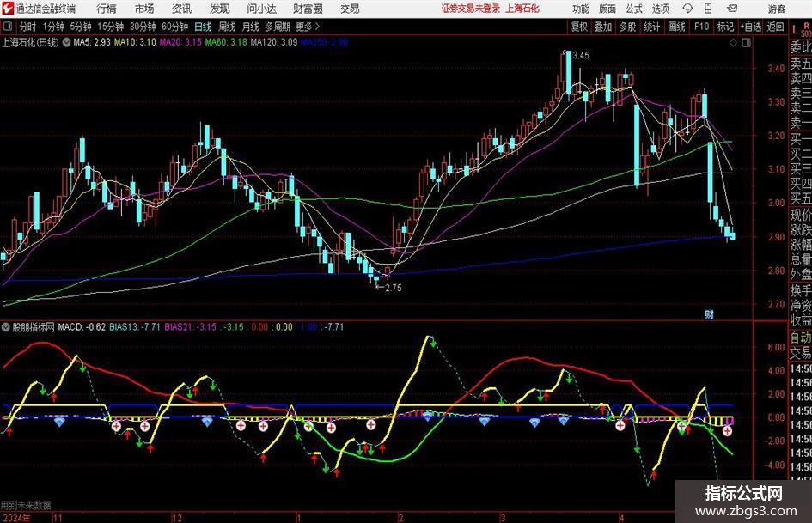
Task: Click the 财 marker icon on the chart
Action: click(709, 313)
